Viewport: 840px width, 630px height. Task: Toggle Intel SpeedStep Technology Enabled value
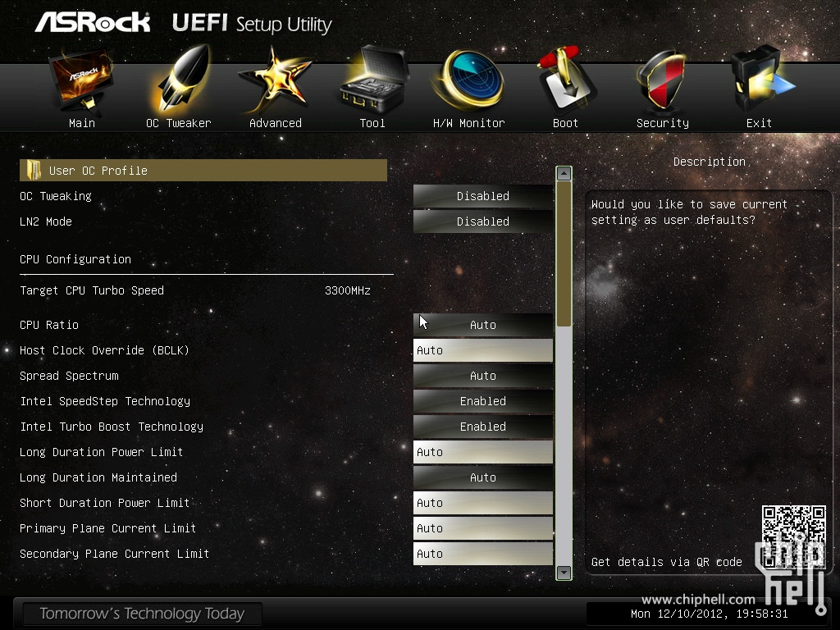482,400
